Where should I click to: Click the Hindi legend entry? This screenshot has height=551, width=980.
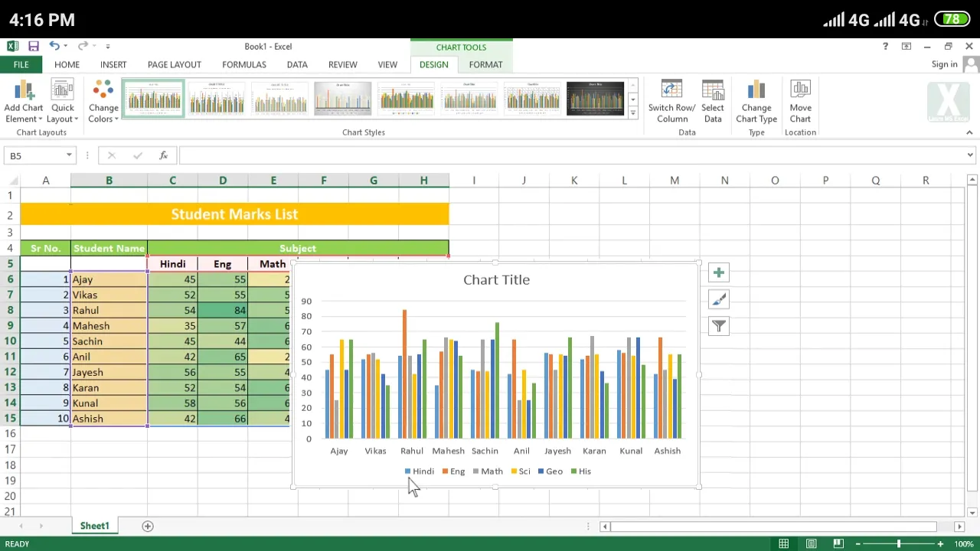coord(420,471)
